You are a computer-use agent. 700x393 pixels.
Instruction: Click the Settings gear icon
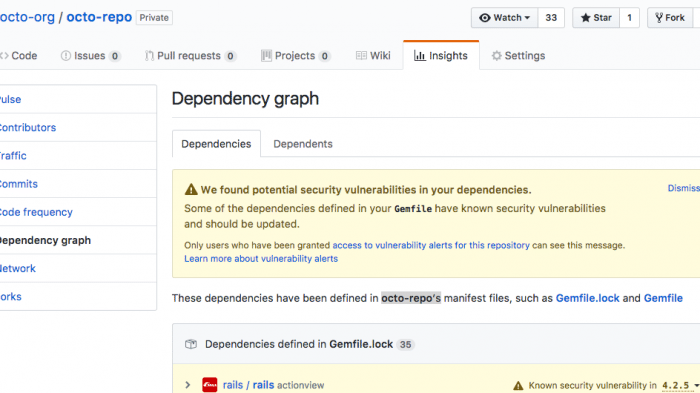[496, 56]
